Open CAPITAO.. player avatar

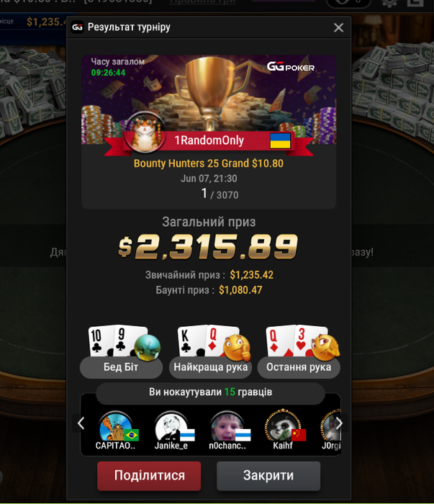[x=116, y=427]
